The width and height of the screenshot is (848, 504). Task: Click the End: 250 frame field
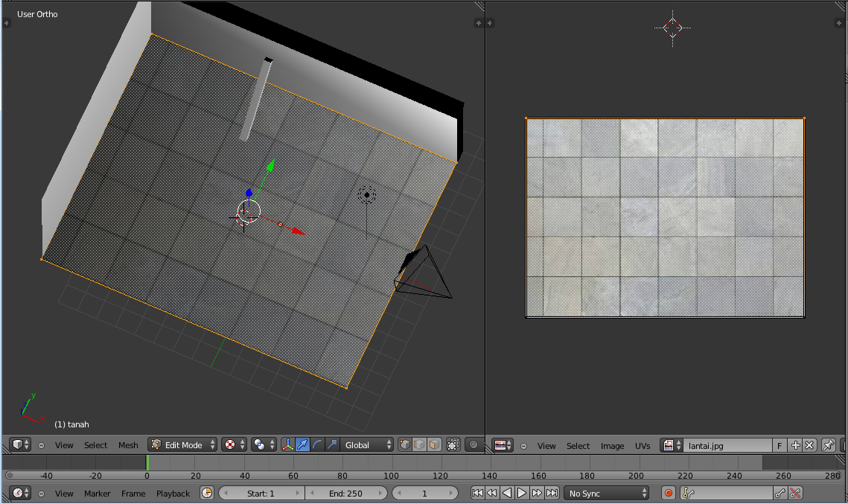(345, 493)
